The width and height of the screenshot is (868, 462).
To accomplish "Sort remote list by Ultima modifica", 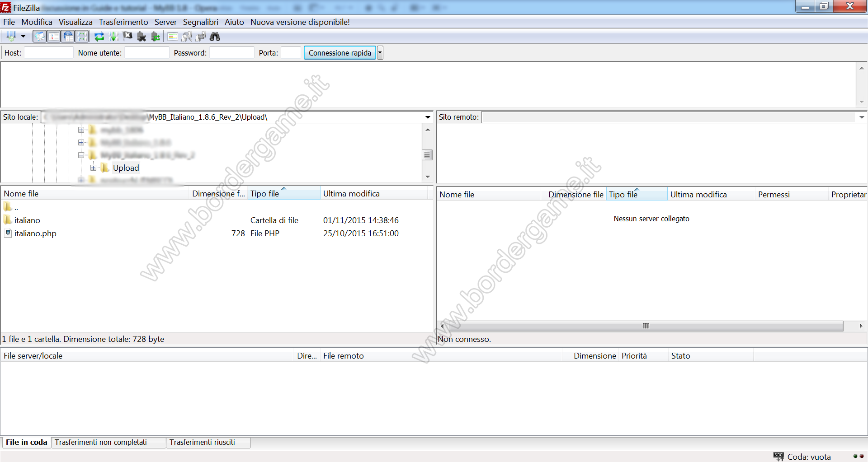I will click(x=711, y=195).
